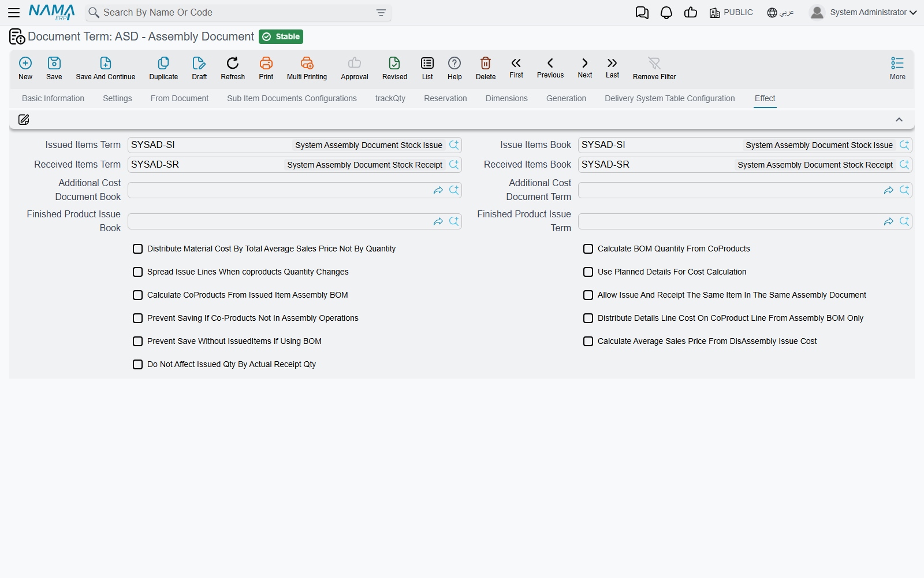The height and width of the screenshot is (578, 924).
Task: Enable Distribute Material Cost By Total Average Sales Price
Action: pyautogui.click(x=137, y=249)
